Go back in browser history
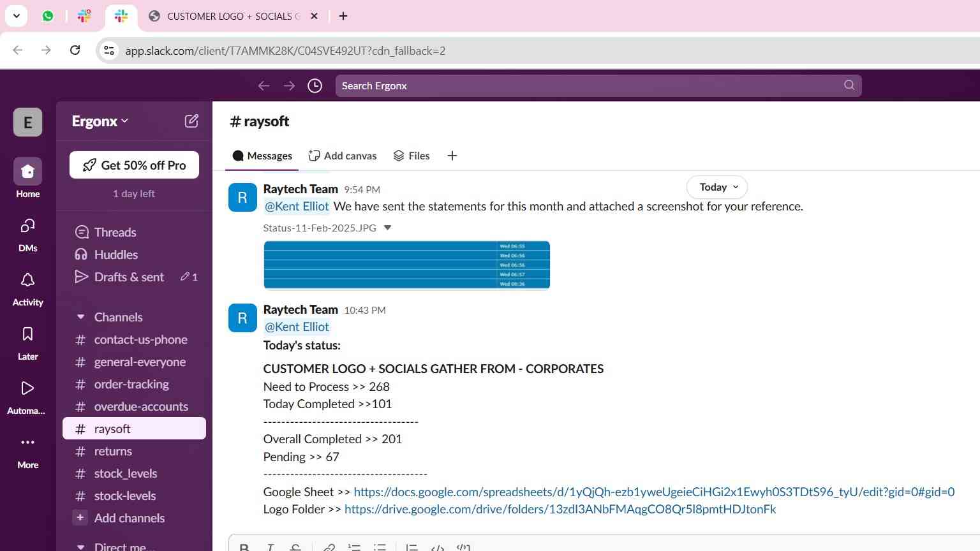The height and width of the screenshot is (551, 980). tap(18, 50)
